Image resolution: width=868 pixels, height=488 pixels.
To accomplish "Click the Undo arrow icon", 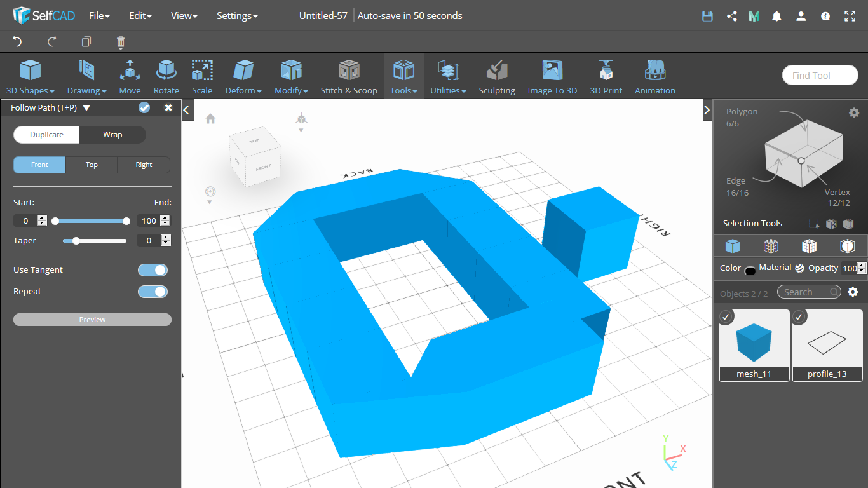I will pos(17,42).
